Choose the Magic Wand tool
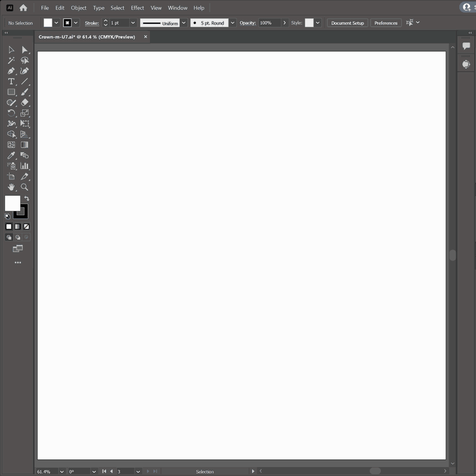 point(11,61)
